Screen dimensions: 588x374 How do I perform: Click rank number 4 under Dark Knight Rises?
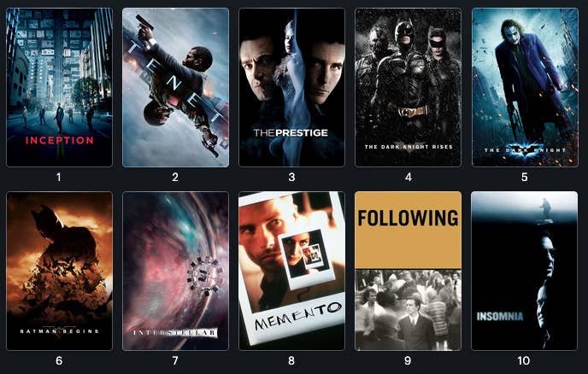point(409,178)
